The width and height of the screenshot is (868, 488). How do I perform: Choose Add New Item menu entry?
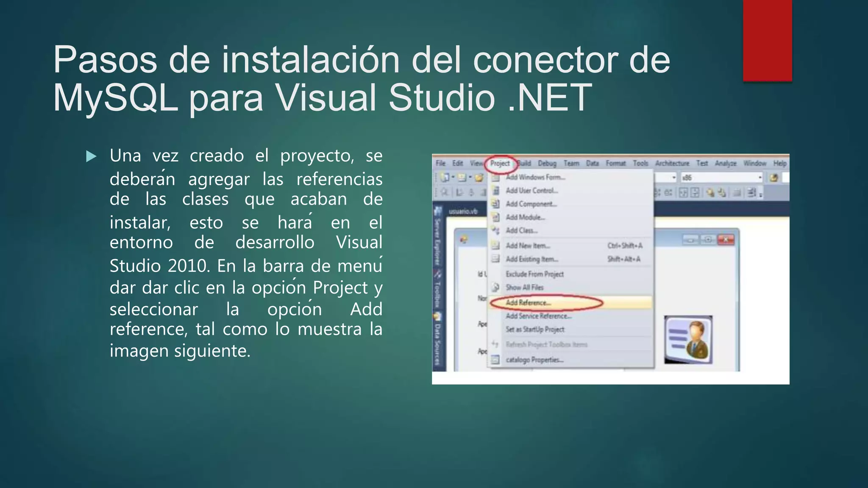pyautogui.click(x=570, y=246)
